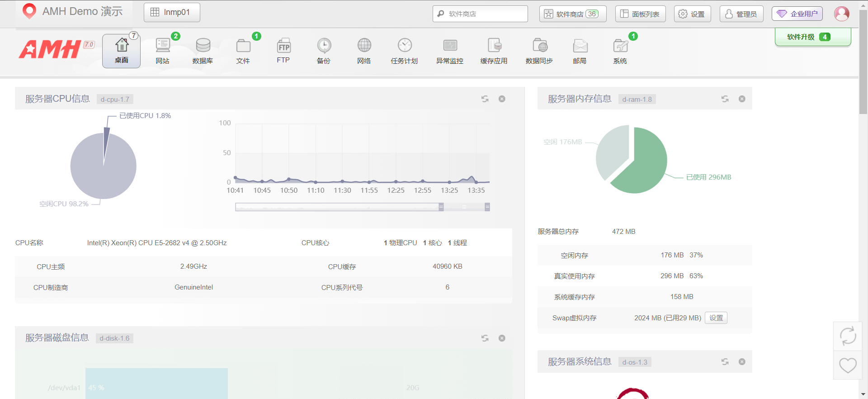The height and width of the screenshot is (399, 868).
Task: Open the 异常监控 monitoring module
Action: tap(450, 51)
